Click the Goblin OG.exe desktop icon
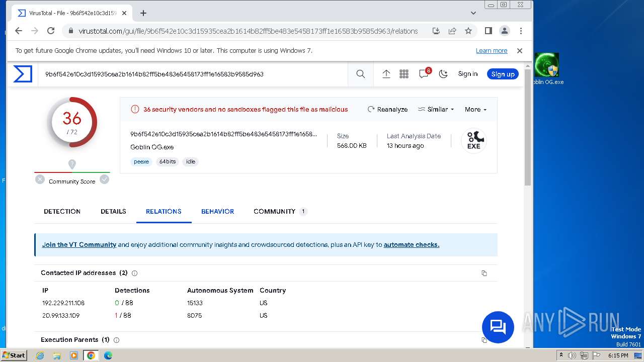Image resolution: width=644 pixels, height=362 pixels. [x=547, y=69]
